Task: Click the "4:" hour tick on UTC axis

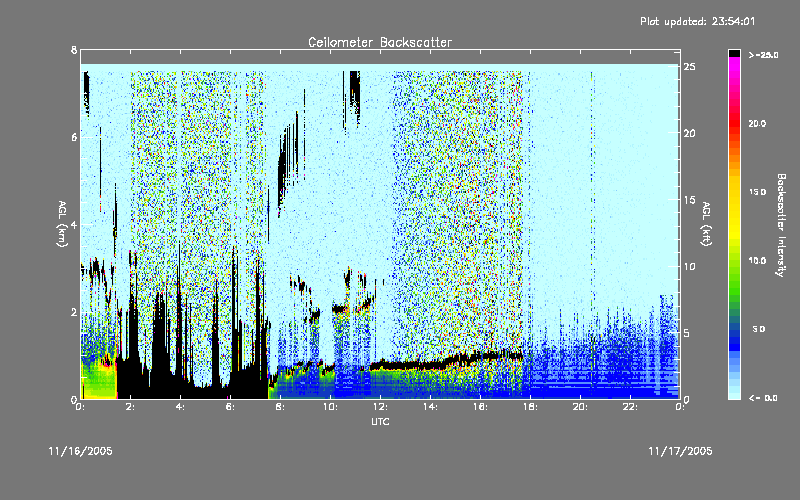Action: coord(181,407)
